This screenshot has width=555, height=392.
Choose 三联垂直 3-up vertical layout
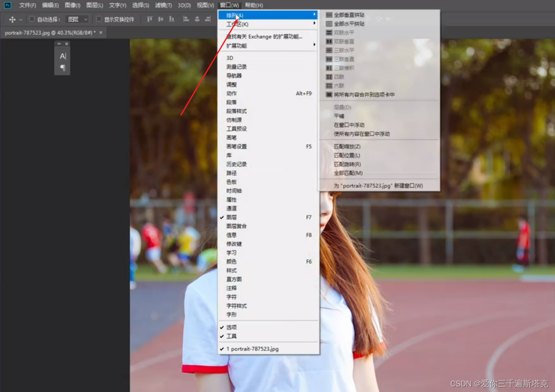click(x=379, y=59)
